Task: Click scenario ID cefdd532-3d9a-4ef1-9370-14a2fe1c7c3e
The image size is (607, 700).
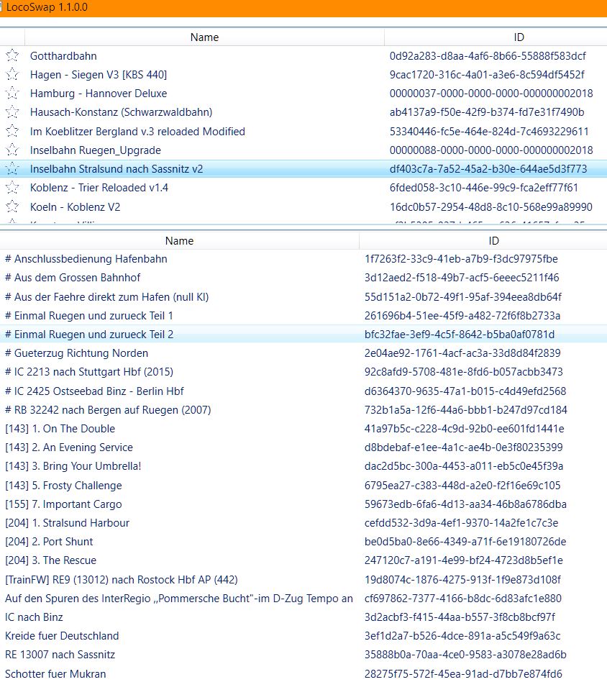Action: coord(461,523)
